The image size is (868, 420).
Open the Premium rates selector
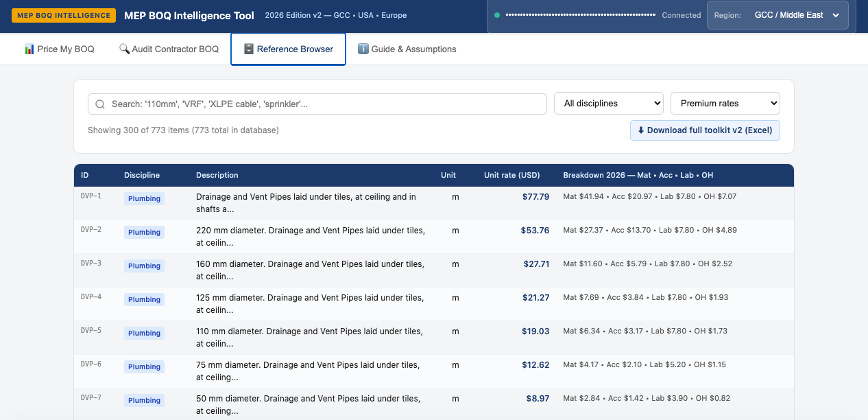725,104
